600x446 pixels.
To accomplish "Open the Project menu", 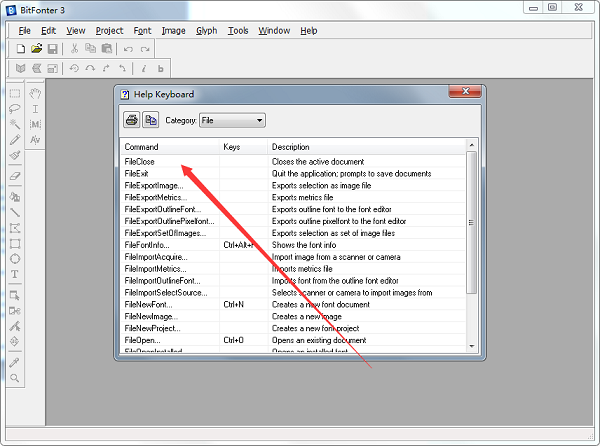I will pos(109,31).
